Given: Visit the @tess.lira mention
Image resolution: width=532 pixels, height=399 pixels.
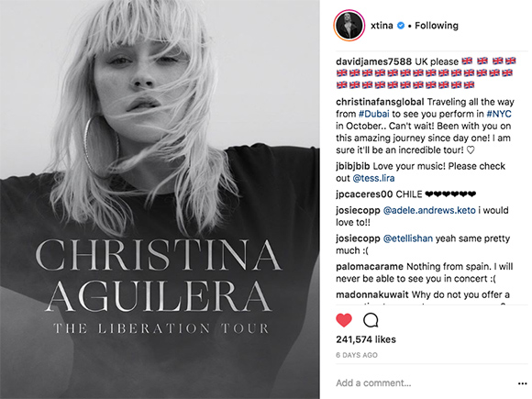Looking at the screenshot, I should click(x=373, y=178).
